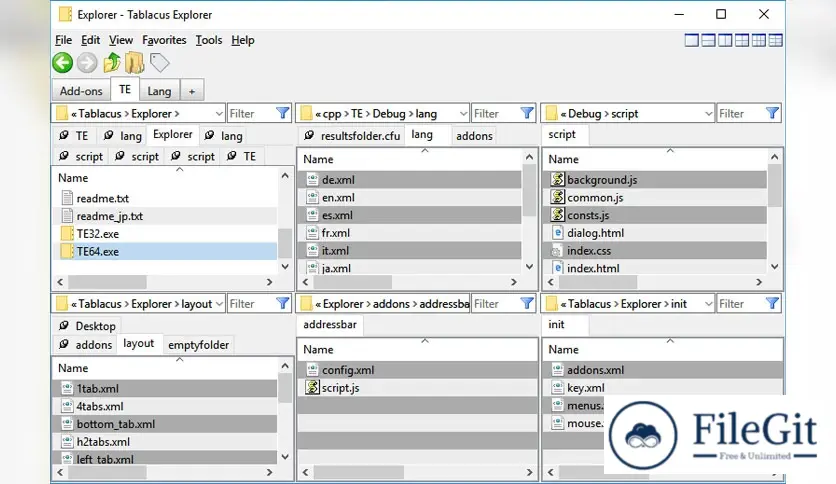Viewport: 836px width, 484px height.
Task: Select config.xml in addressbar pane
Action: 417,369
